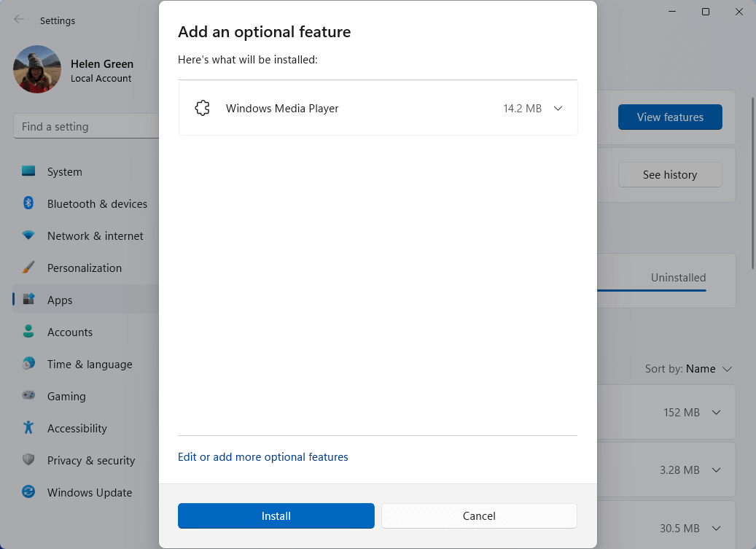Click the Settings window title text
The height and width of the screenshot is (549, 756).
pos(58,20)
